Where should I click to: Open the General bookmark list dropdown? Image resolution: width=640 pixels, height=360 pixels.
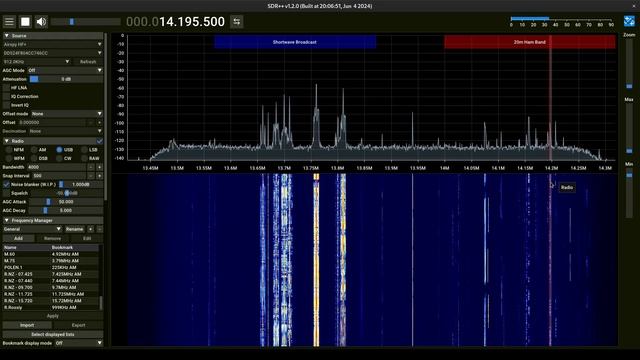click(32, 229)
